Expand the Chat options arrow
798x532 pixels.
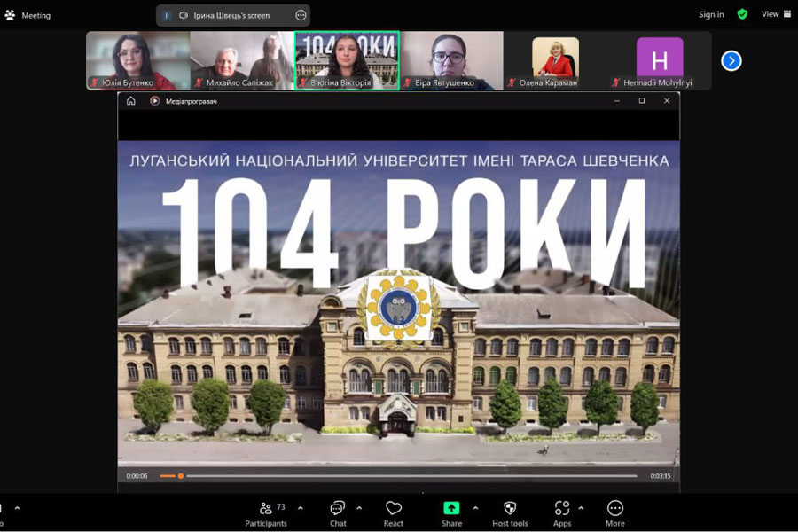(x=359, y=508)
